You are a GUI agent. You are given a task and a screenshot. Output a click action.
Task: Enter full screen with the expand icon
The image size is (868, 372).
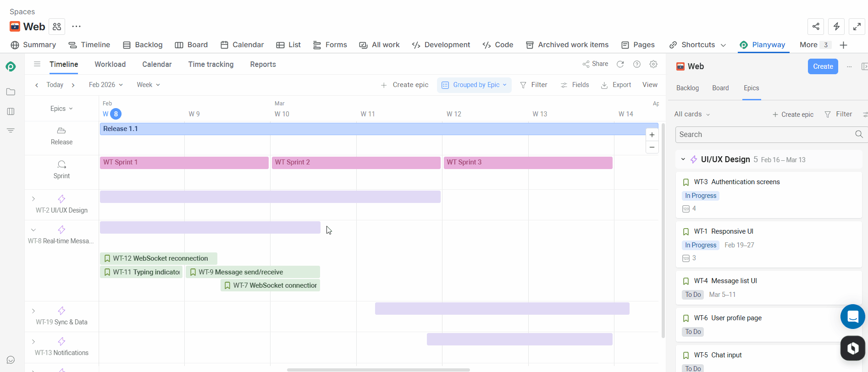[857, 27]
